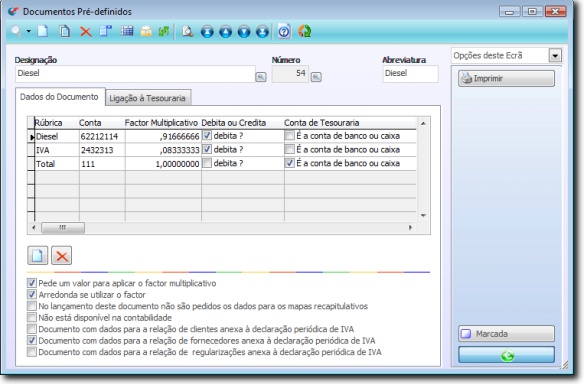
Task: Go to first record navigation icon
Action: coord(207,32)
